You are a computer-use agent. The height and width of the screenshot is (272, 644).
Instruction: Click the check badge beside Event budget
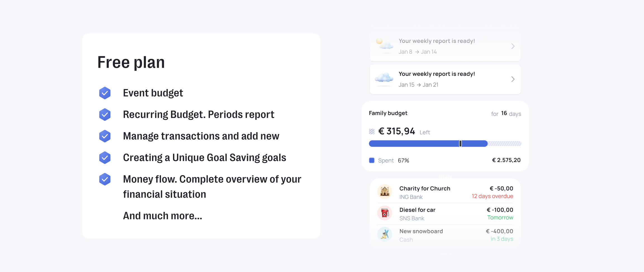105,93
